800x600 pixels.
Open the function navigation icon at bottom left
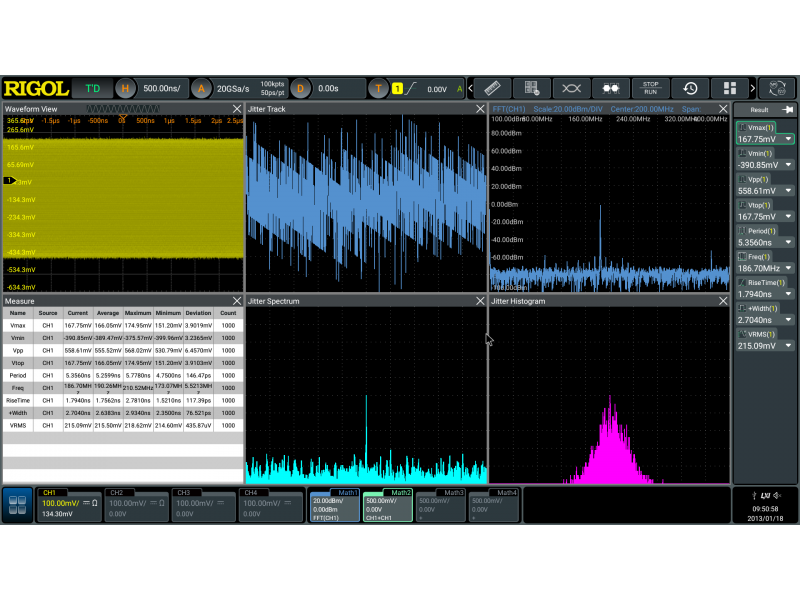pos(17,505)
